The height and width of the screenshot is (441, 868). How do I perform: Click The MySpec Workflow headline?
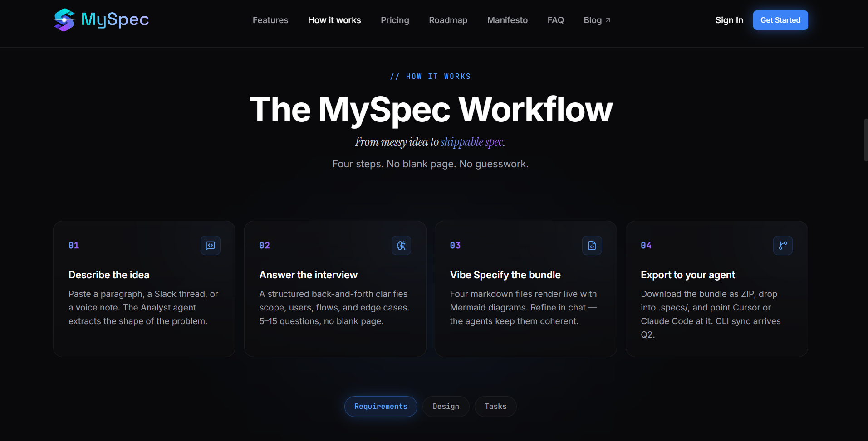click(x=431, y=110)
